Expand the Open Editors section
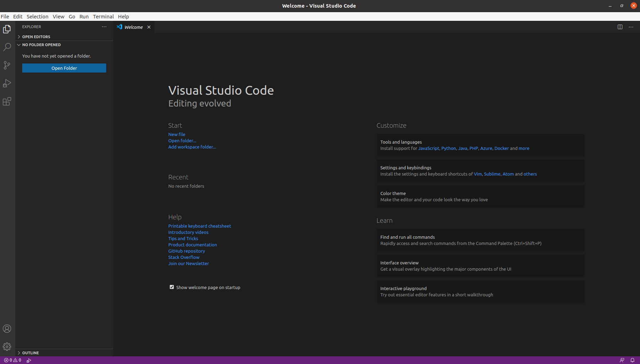The width and height of the screenshot is (640, 364). (x=64, y=37)
